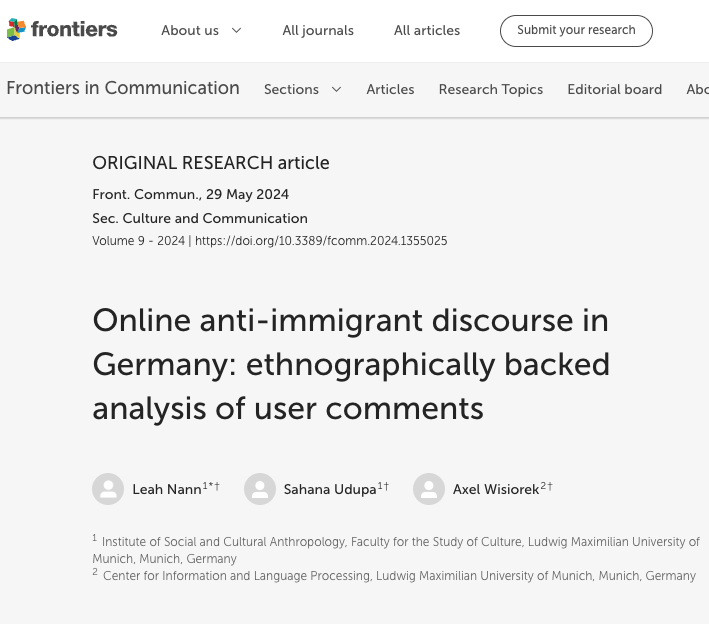Viewport: 709px width, 624px height.
Task: Click 'ORIGINAL RESEARCH article' label
Action: click(211, 163)
